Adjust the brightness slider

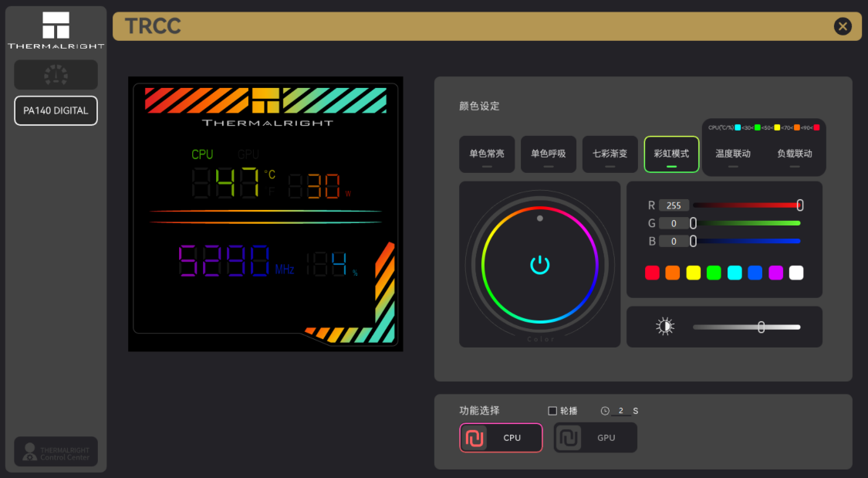(x=747, y=327)
